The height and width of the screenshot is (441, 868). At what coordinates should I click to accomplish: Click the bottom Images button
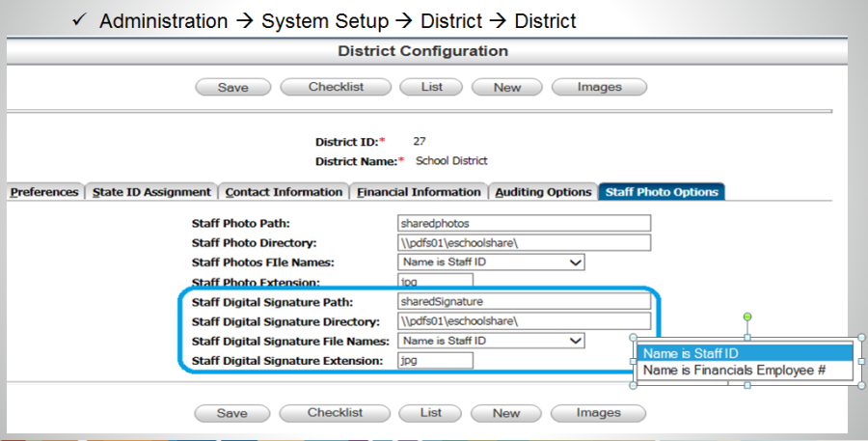point(599,413)
